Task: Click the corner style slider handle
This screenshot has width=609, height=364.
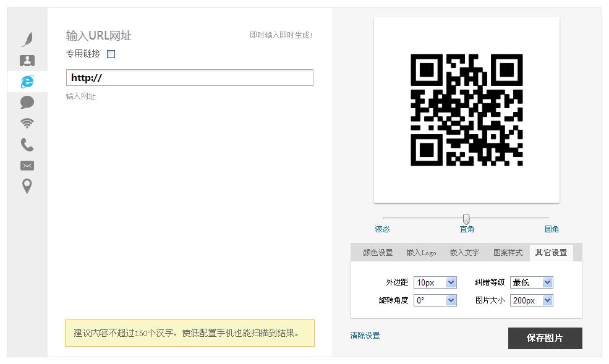Action: pos(466,219)
